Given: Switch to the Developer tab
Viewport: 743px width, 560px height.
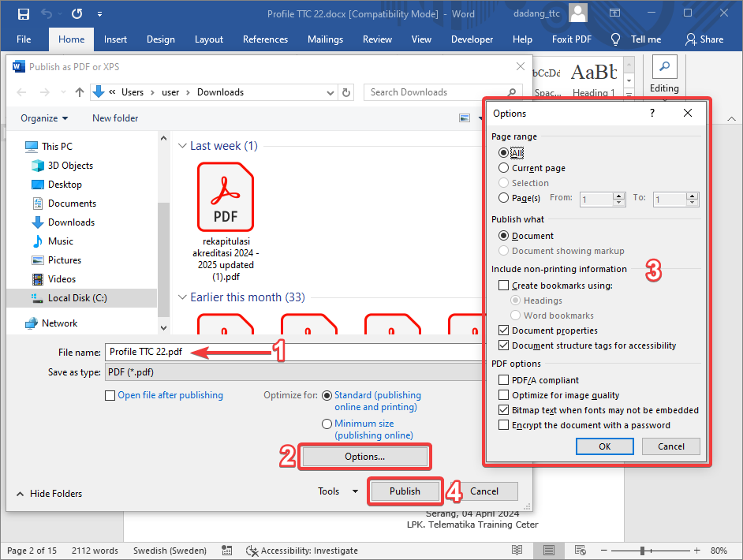Looking at the screenshot, I should [472, 39].
